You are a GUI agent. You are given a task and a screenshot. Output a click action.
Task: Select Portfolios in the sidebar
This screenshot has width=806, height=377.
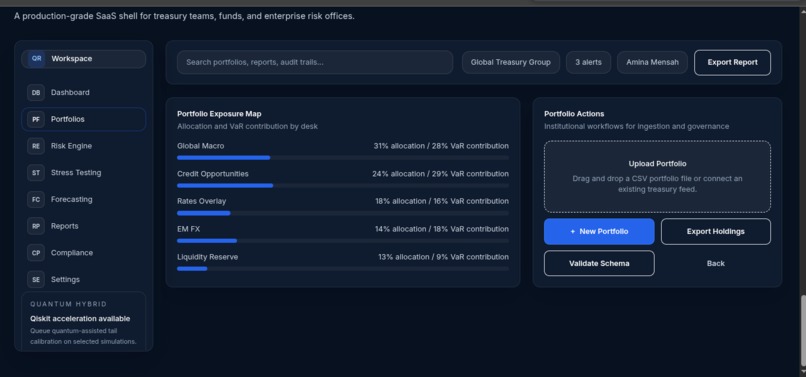83,119
